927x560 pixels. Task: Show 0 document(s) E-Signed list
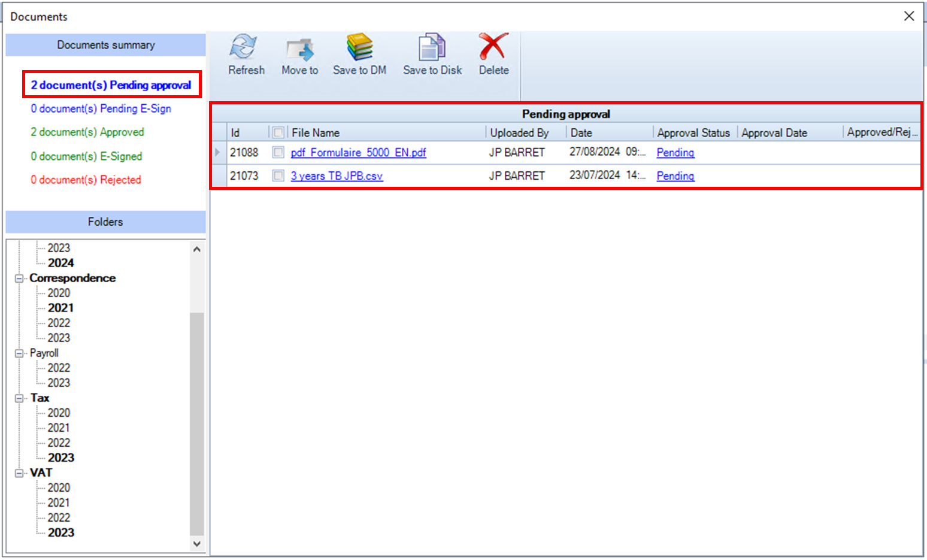[x=87, y=156]
